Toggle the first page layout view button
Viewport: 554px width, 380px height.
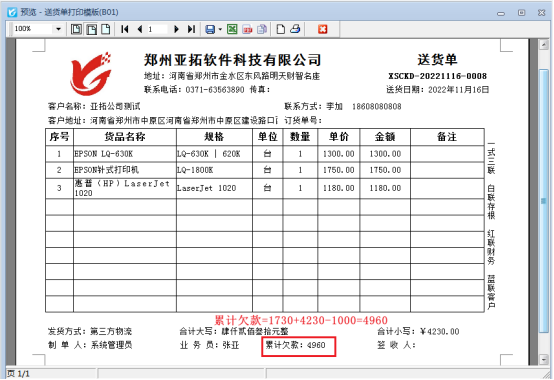76,29
